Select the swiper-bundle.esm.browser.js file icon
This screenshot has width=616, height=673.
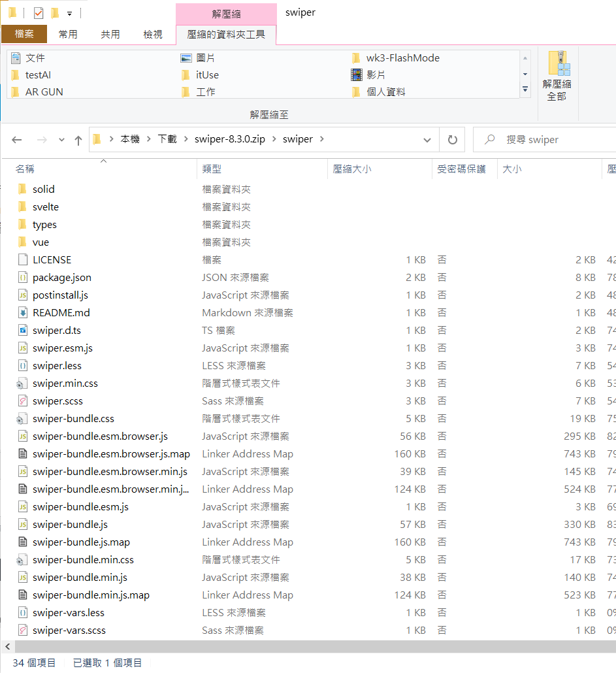[23, 436]
